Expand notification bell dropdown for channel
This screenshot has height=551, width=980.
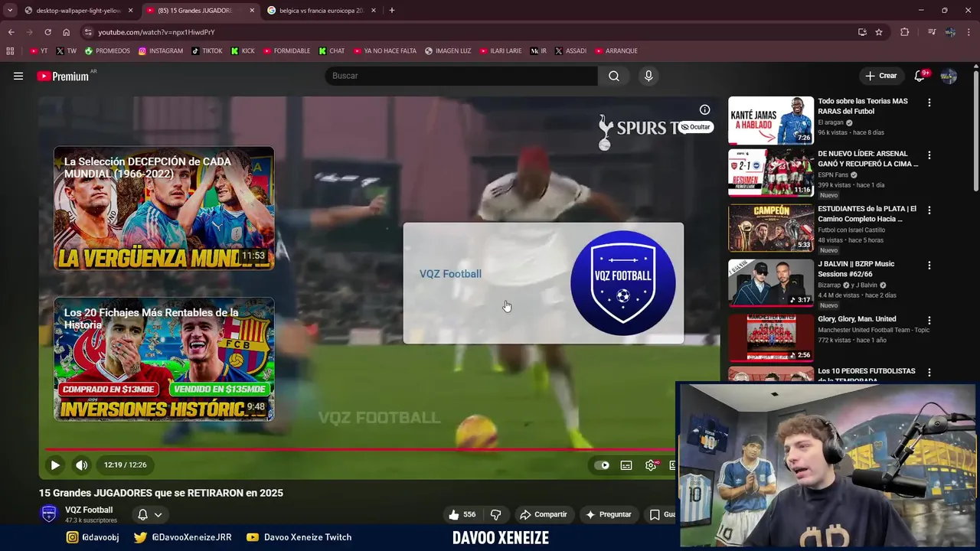(x=149, y=514)
